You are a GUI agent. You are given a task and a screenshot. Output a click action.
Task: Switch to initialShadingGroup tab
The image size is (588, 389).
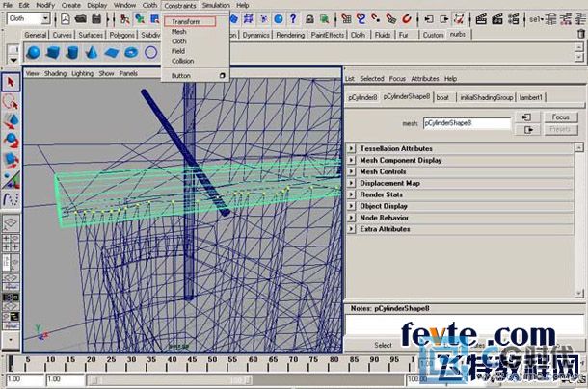tap(487, 97)
